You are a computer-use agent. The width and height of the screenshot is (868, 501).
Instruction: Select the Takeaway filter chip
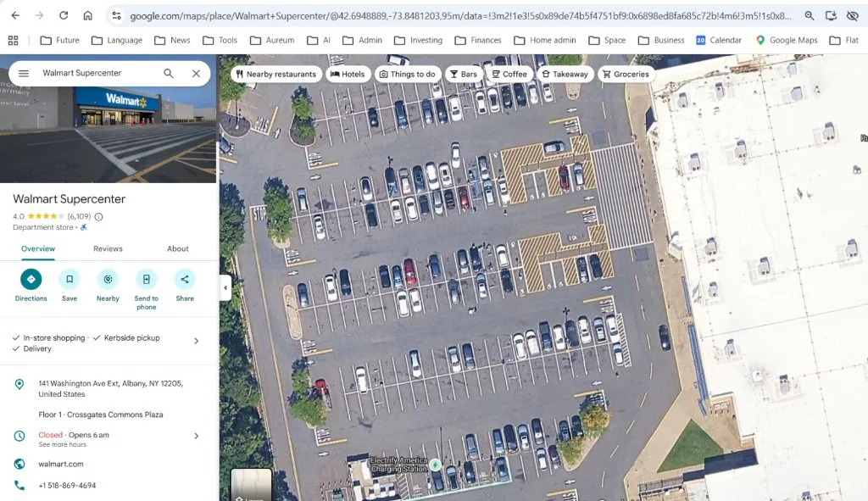click(565, 75)
